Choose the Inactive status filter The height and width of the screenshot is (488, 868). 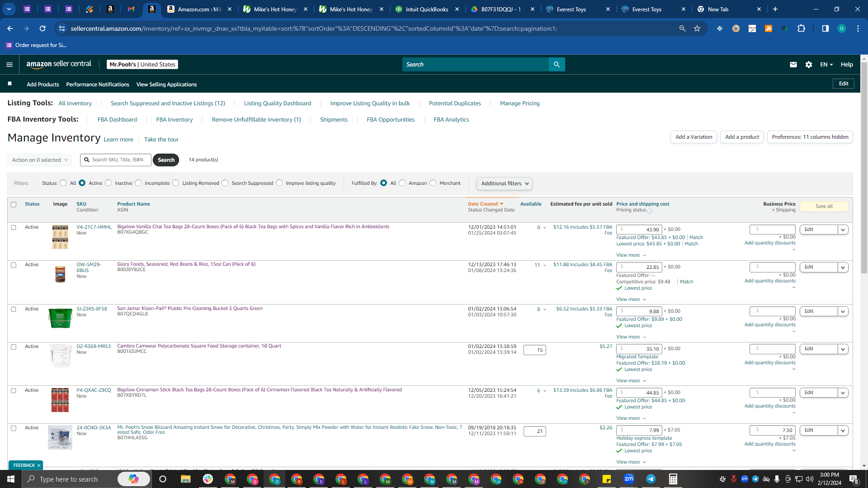click(108, 183)
